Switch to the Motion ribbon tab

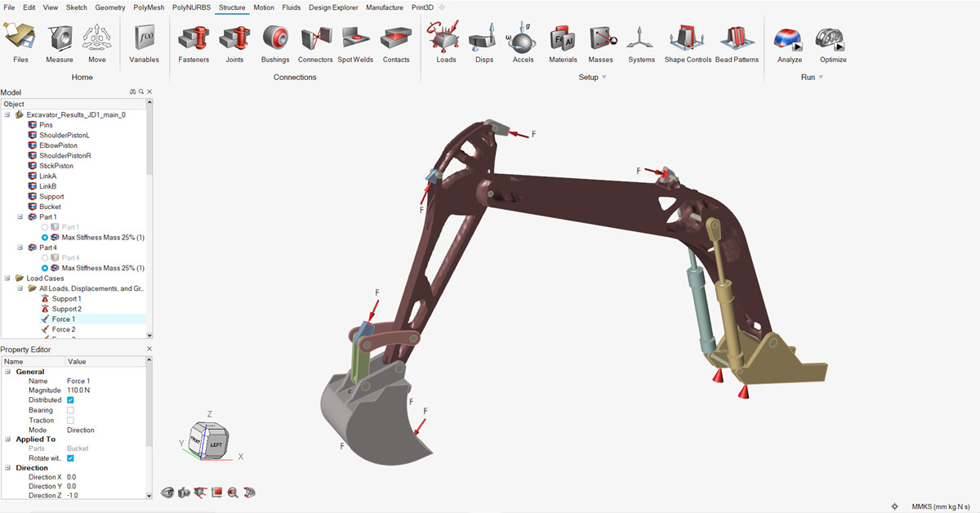(263, 7)
